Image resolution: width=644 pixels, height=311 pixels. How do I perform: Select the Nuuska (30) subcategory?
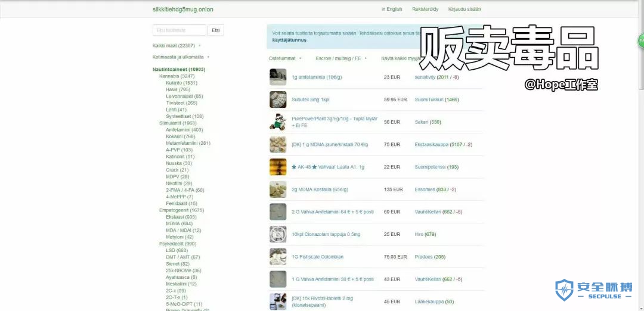coord(178,163)
